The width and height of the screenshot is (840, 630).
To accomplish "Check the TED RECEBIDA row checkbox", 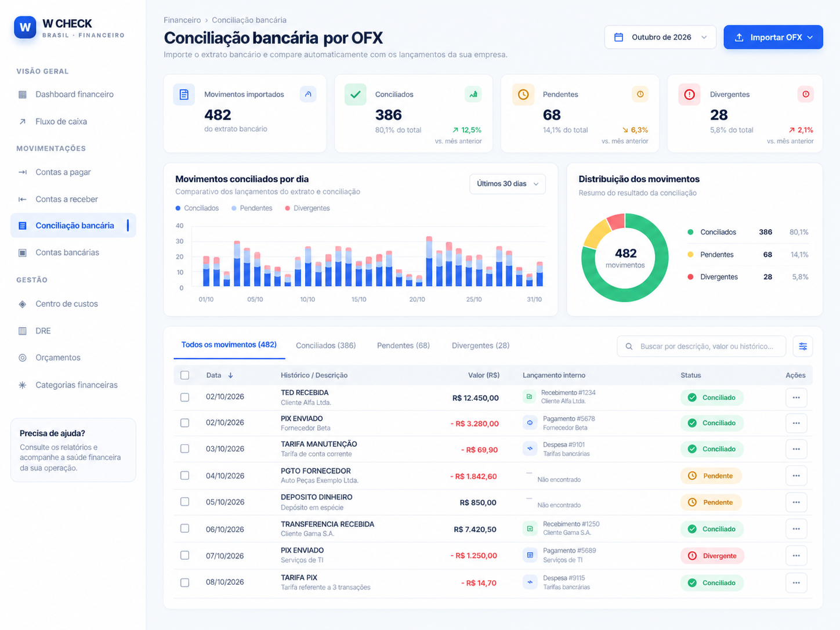I will (184, 397).
